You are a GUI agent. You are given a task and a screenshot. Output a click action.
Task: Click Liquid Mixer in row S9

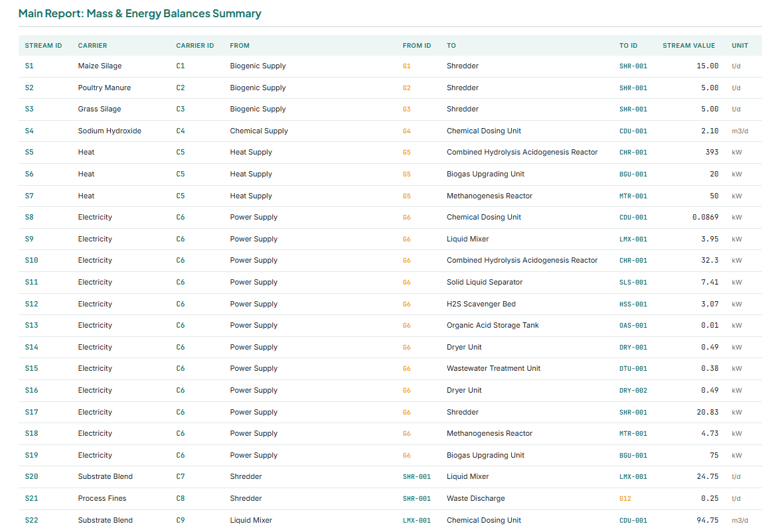pos(467,239)
